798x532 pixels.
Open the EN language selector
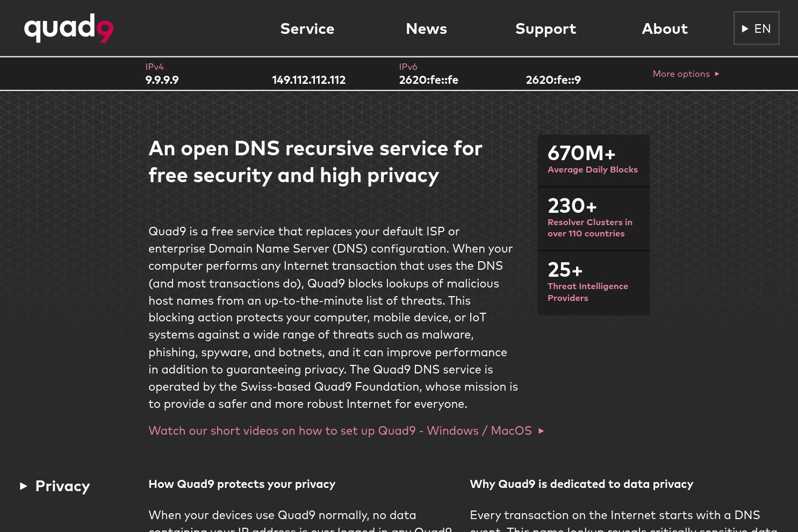click(756, 28)
